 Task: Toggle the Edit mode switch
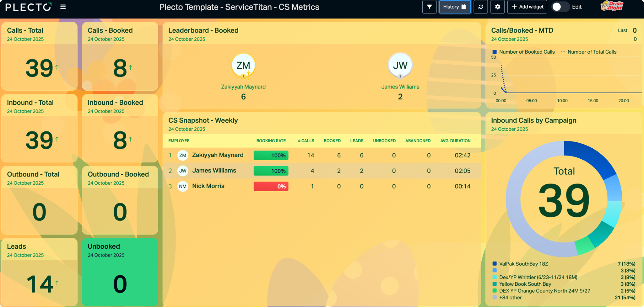coord(560,7)
